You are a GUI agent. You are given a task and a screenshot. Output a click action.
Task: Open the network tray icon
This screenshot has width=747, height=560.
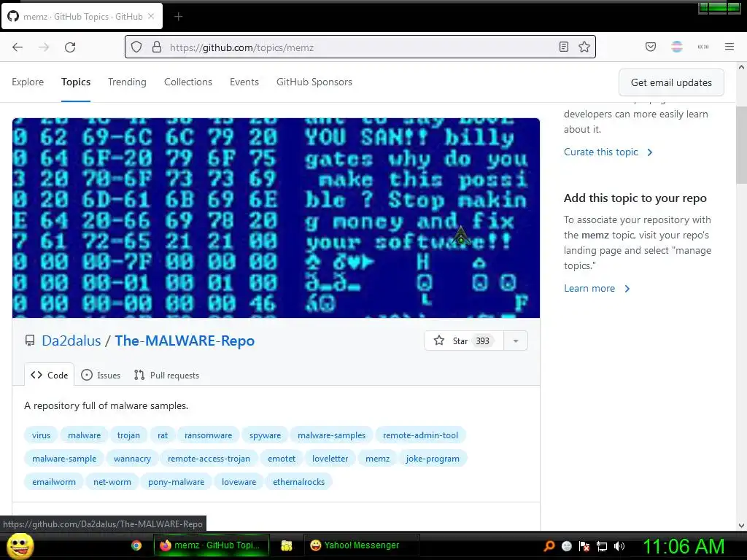[x=602, y=546]
